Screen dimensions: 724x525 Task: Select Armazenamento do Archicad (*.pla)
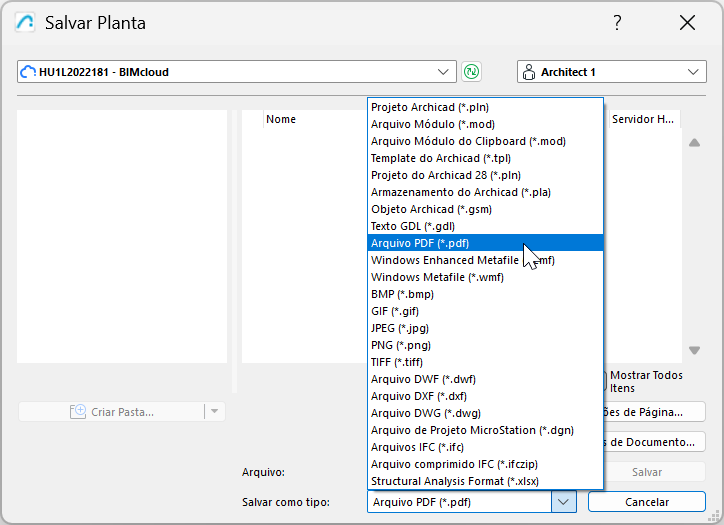pos(485,192)
